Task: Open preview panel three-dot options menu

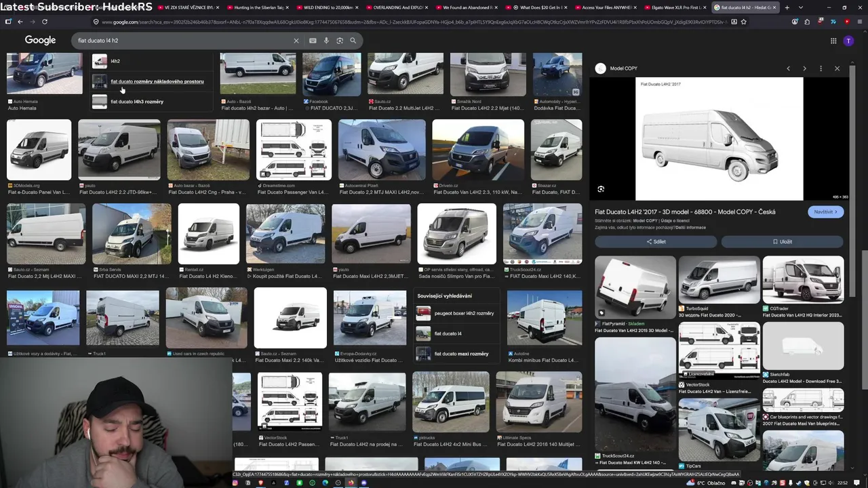Action: [821, 68]
